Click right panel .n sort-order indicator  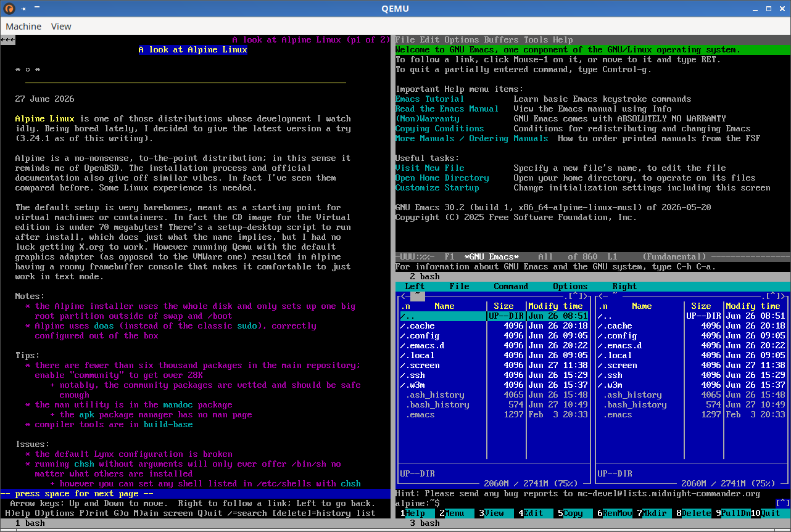(603, 306)
